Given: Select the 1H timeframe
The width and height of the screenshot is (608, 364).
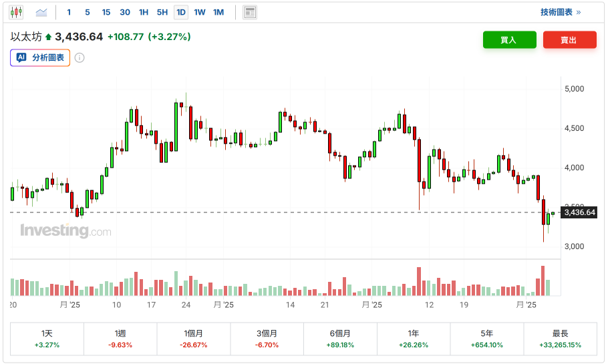Looking at the screenshot, I should pyautogui.click(x=144, y=12).
